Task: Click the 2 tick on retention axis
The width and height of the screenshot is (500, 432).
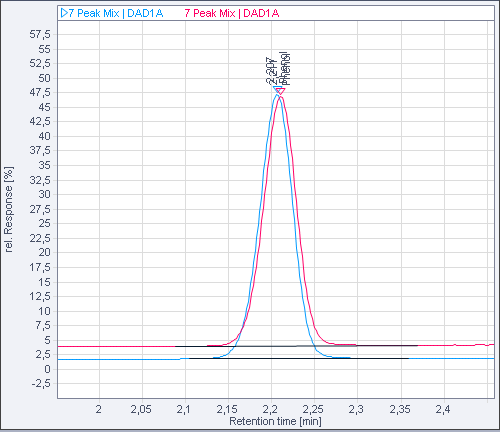Action: point(99,409)
